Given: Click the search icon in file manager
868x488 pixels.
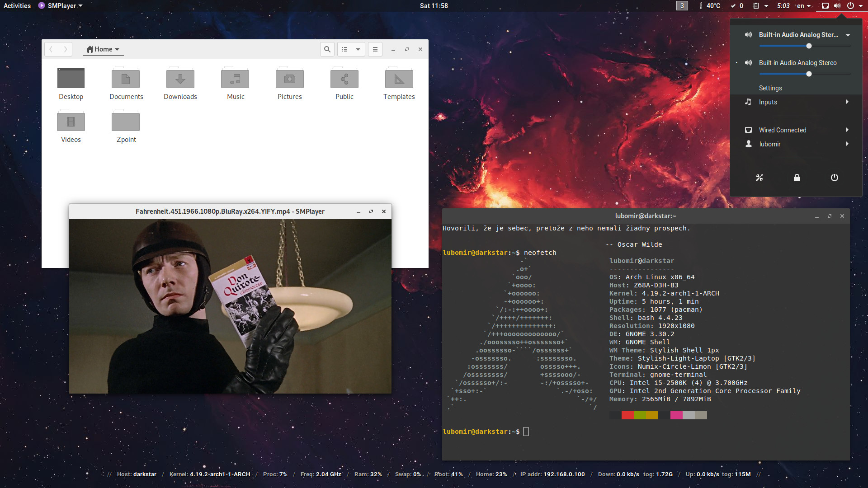Looking at the screenshot, I should [327, 49].
